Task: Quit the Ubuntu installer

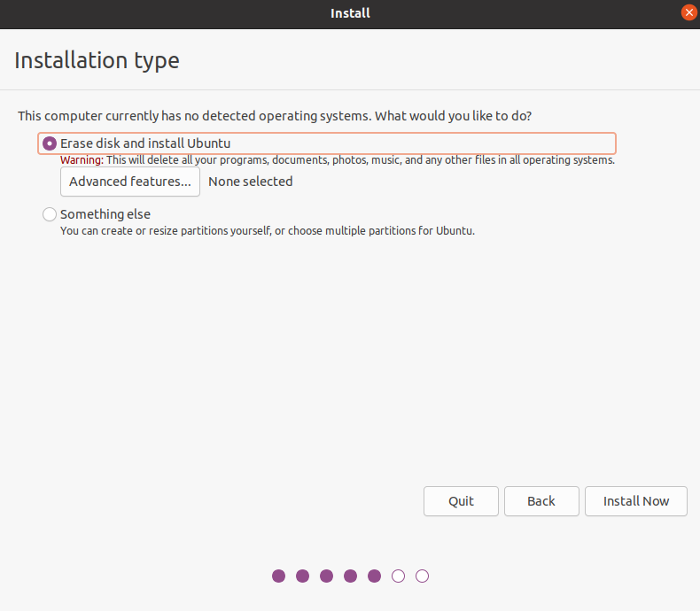Action: tap(461, 501)
